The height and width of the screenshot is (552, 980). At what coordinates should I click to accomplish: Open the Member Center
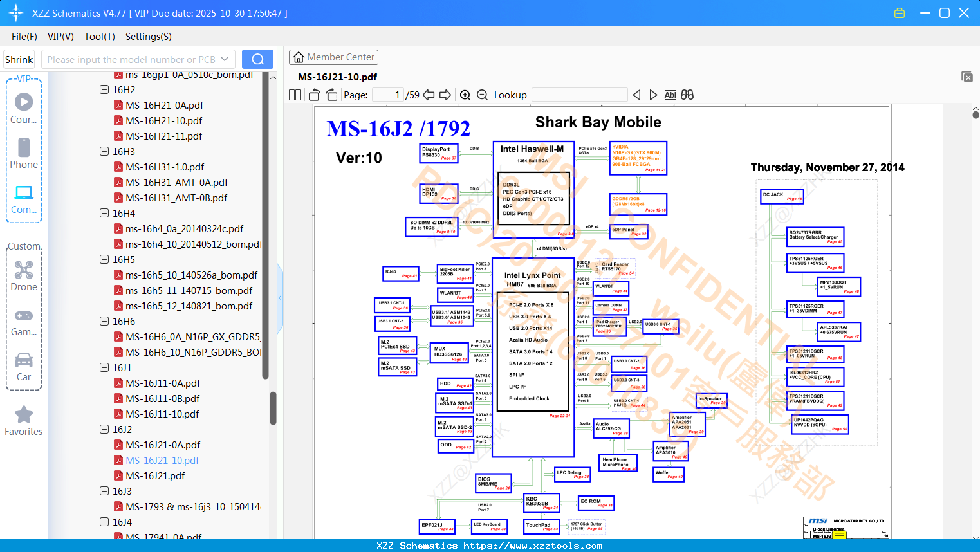333,57
